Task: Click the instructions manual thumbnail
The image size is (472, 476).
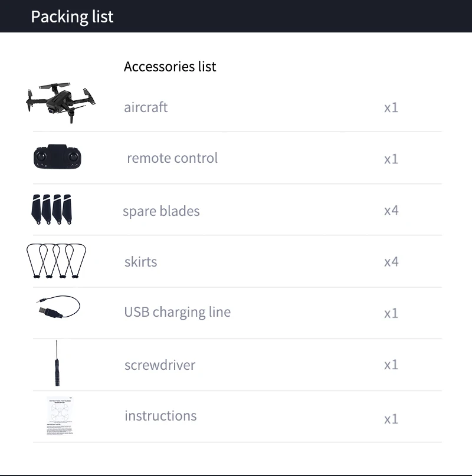Action: coord(61,416)
